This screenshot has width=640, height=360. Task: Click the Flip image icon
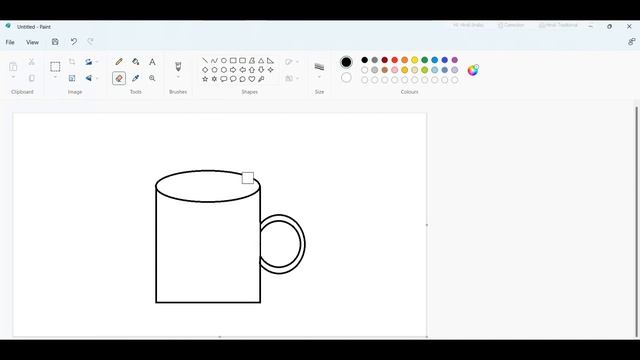(88, 78)
